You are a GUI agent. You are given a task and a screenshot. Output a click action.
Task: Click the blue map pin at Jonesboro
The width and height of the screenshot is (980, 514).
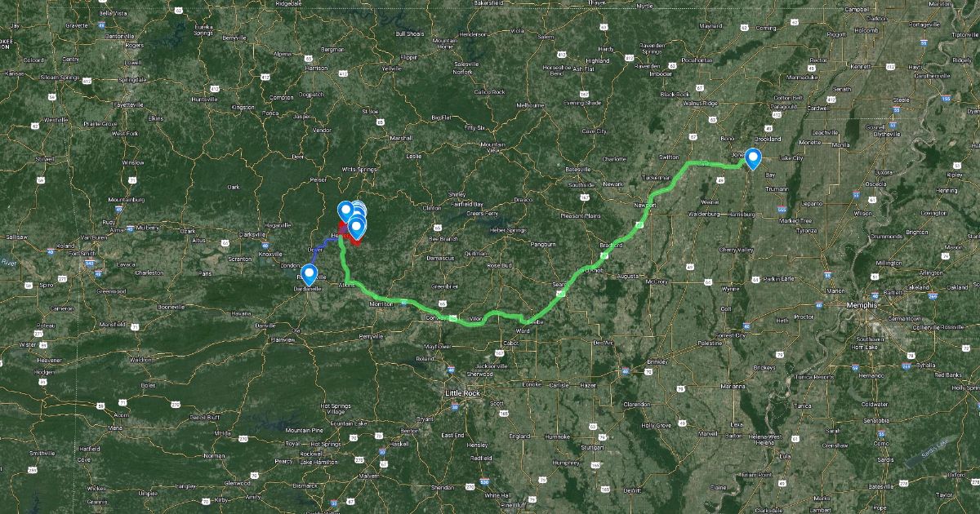click(753, 157)
